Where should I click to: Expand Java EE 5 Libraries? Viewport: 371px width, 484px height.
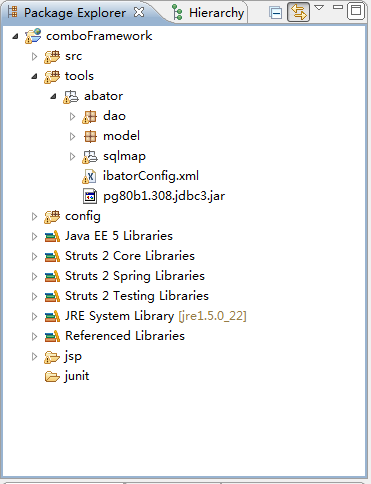(x=34, y=236)
